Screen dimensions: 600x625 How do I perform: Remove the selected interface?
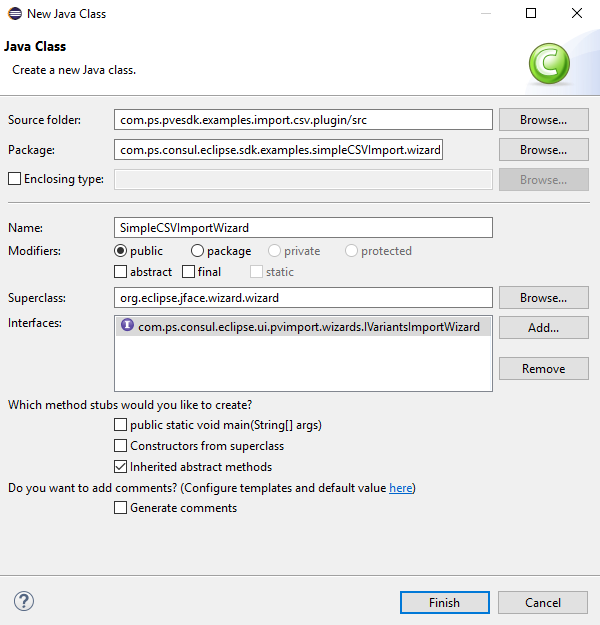coord(543,368)
